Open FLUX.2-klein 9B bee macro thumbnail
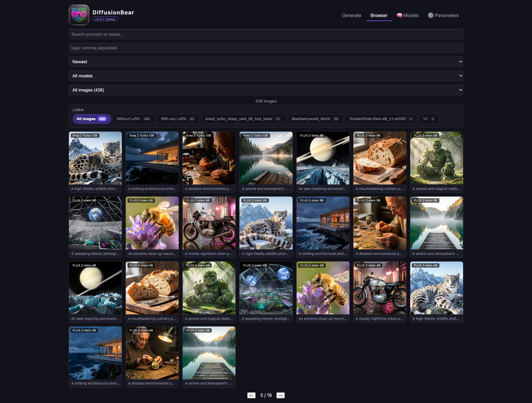Screen dimensions: 532x403 [152, 223]
